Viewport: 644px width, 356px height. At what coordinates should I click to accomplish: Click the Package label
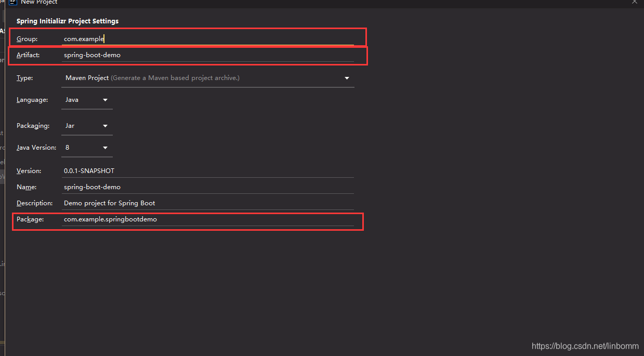(30, 219)
